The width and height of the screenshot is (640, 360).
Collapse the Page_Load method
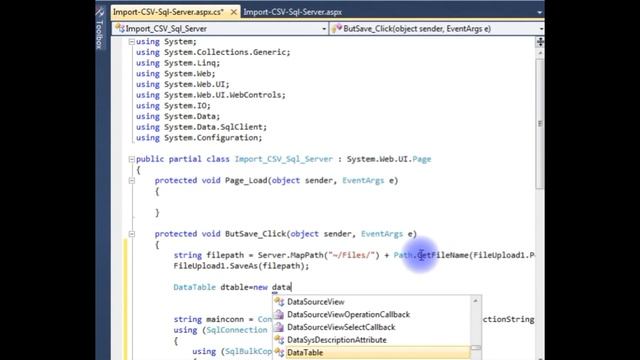tap(131, 180)
